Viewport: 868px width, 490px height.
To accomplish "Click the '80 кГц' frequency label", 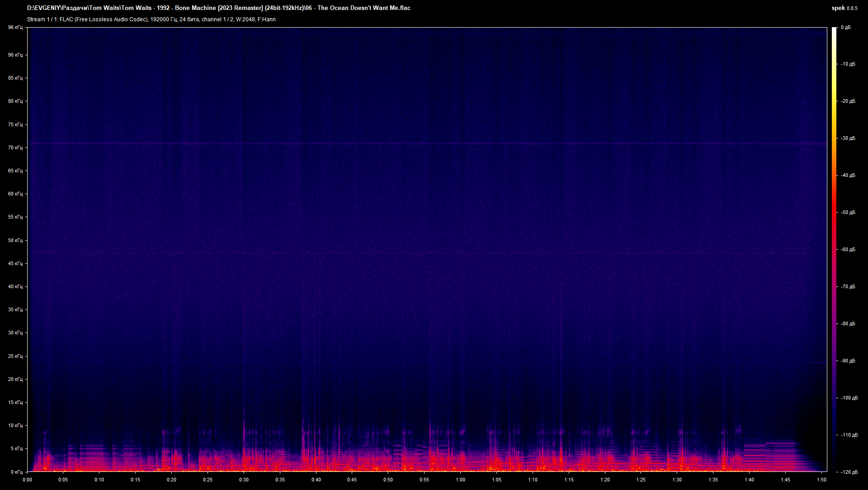I will tap(15, 101).
